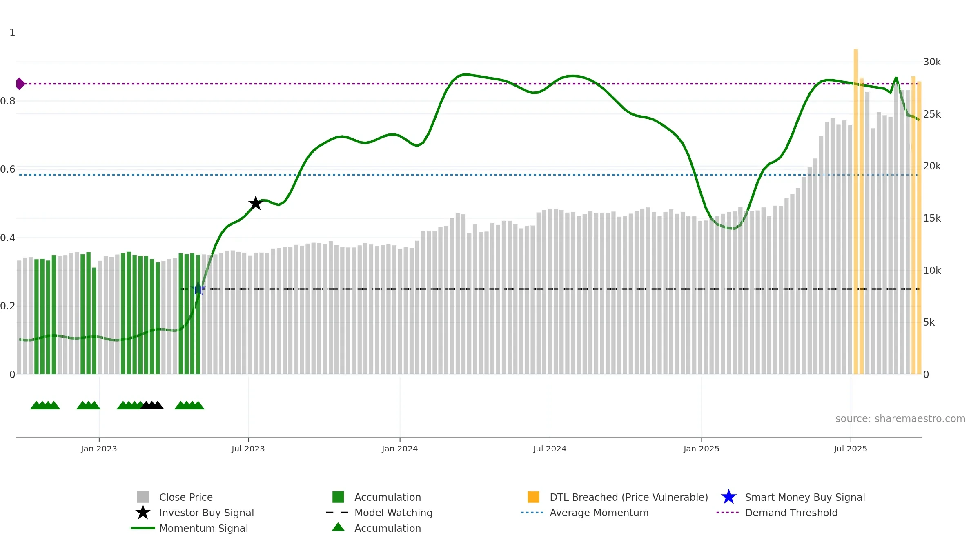Click the tallest orange DTL Breached bar
Screen dimensions: 980x551
point(856,211)
